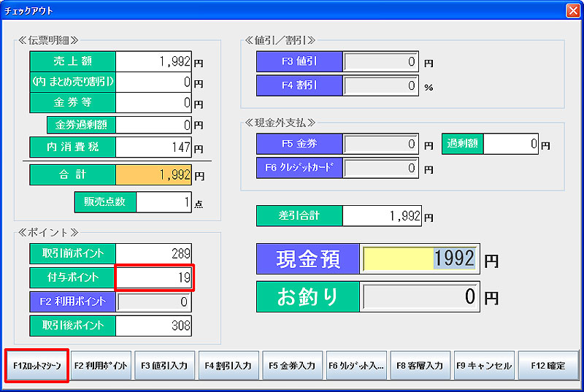
Task: Click the F2 利用ポイント value field
Action: click(x=154, y=301)
